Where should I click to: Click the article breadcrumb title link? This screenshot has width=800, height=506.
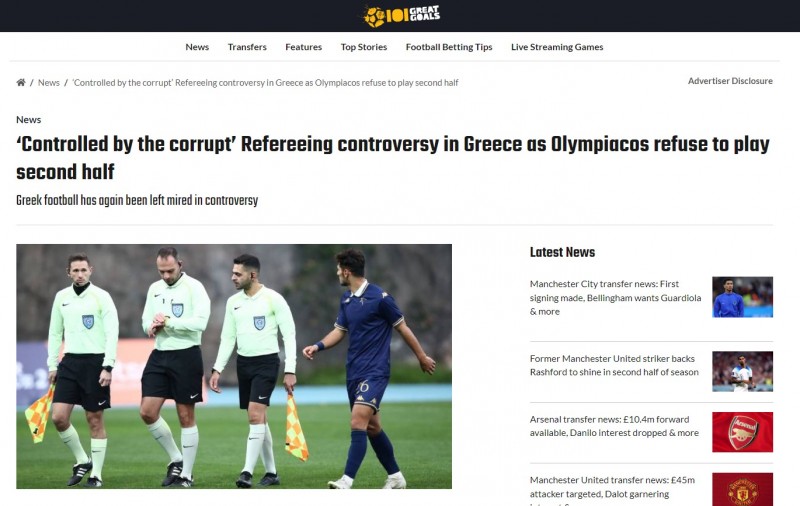(265, 83)
